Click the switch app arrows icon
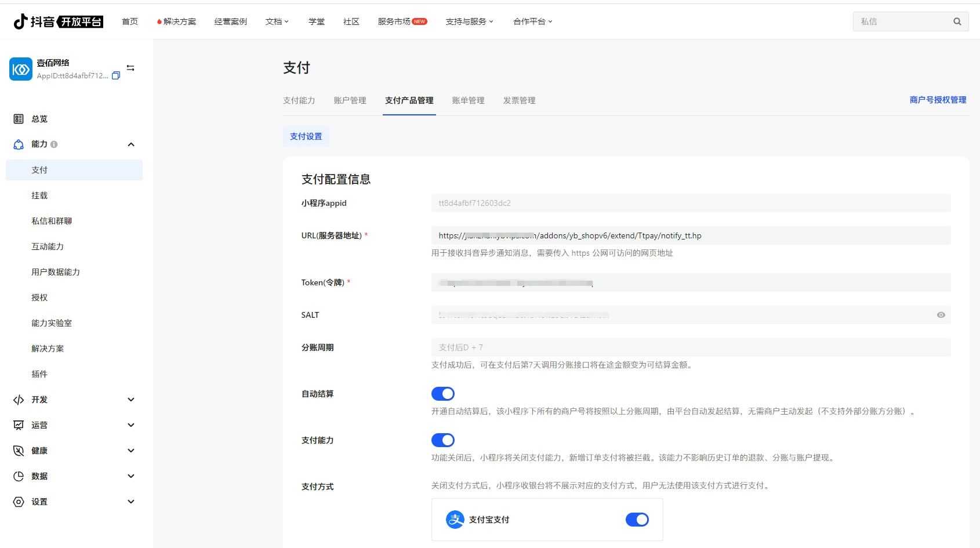 (x=130, y=68)
